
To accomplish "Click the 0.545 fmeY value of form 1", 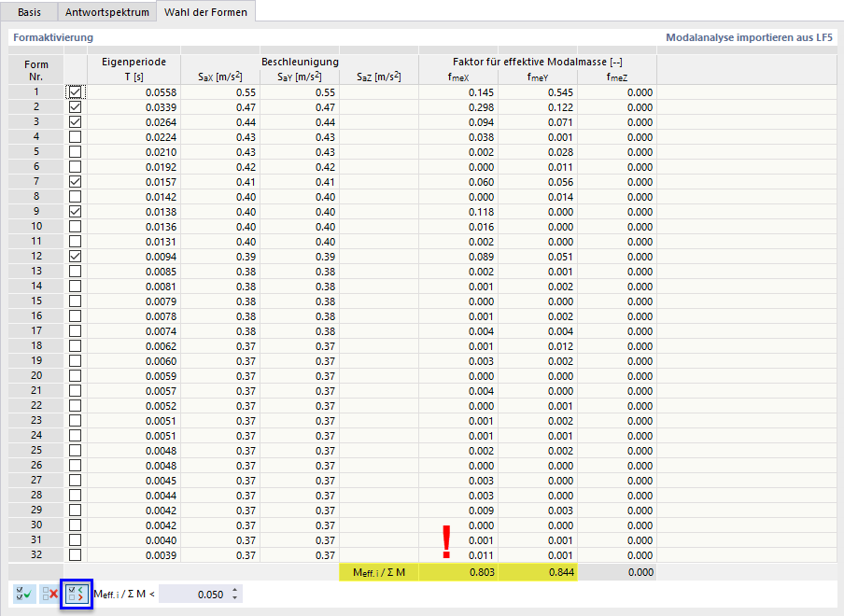I will [x=538, y=92].
